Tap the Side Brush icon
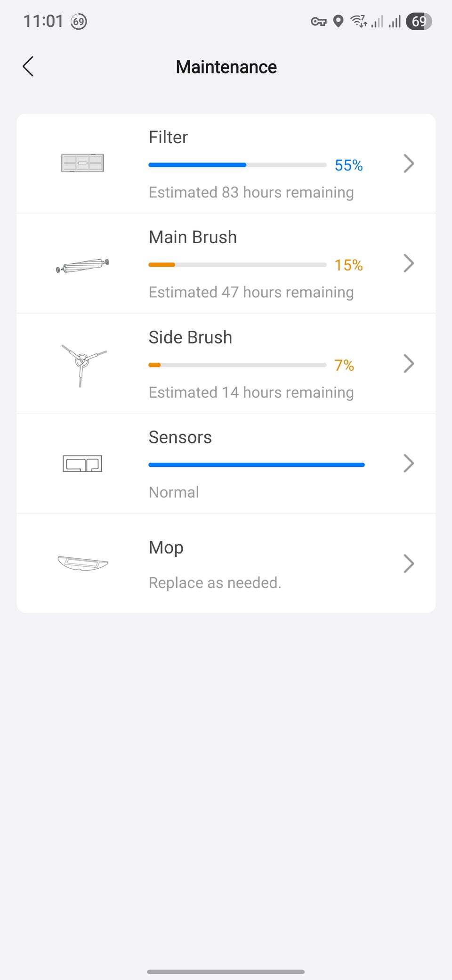 point(83,362)
